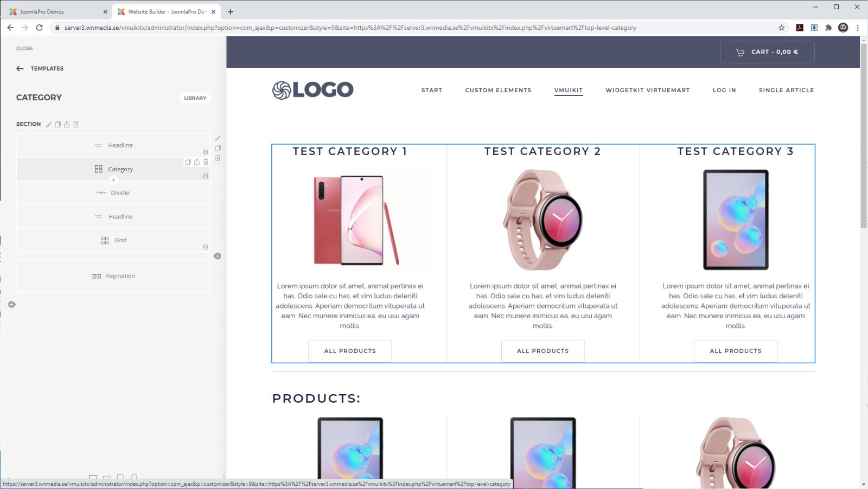This screenshot has height=489, width=868.
Task: Add a new row using the plus icon
Action: pos(218,256)
